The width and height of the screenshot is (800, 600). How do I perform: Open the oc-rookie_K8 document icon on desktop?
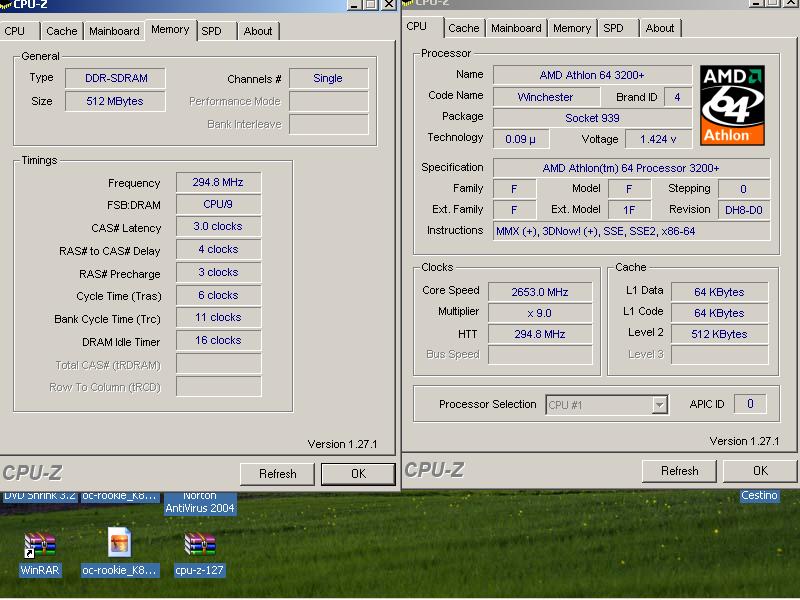[120, 542]
